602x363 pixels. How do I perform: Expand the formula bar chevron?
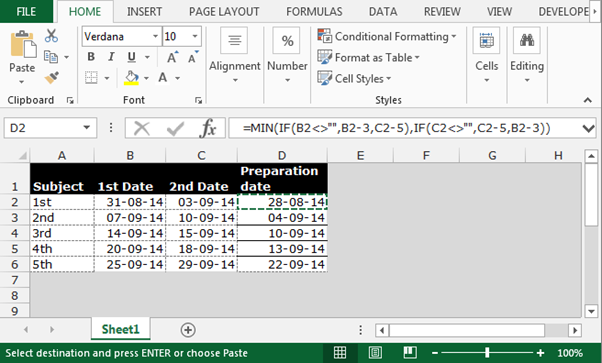(x=588, y=128)
